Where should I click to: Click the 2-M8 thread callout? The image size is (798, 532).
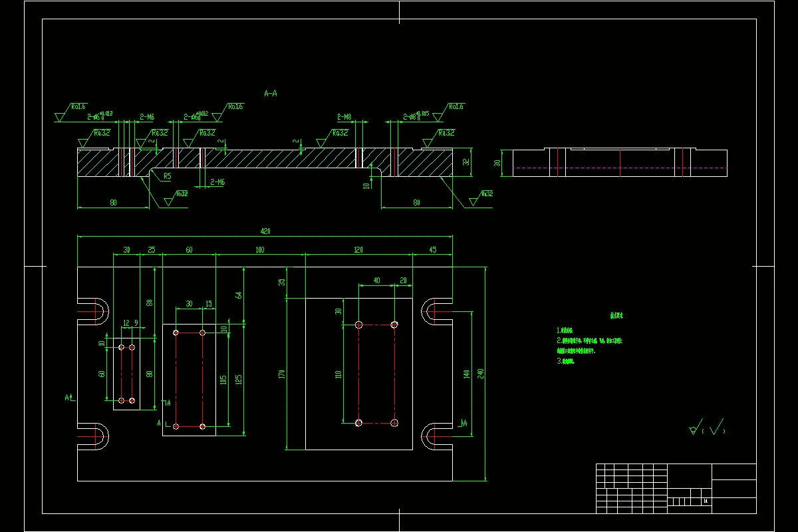(x=344, y=116)
